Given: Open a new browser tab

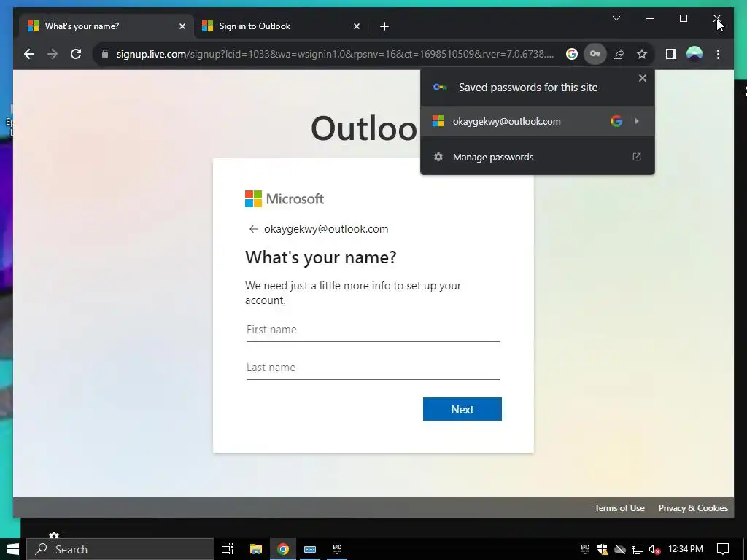Looking at the screenshot, I should pos(384,27).
